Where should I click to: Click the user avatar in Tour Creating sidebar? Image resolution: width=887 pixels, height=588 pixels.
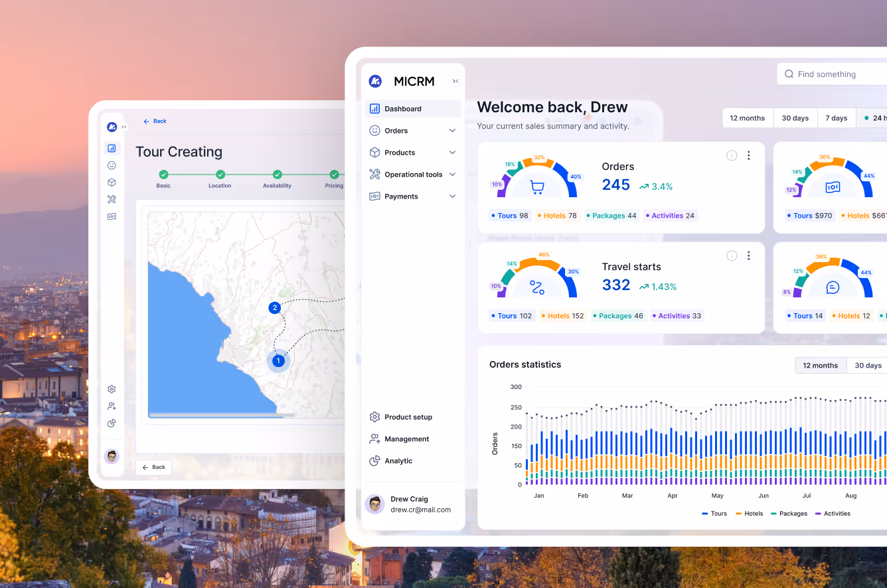pos(112,456)
